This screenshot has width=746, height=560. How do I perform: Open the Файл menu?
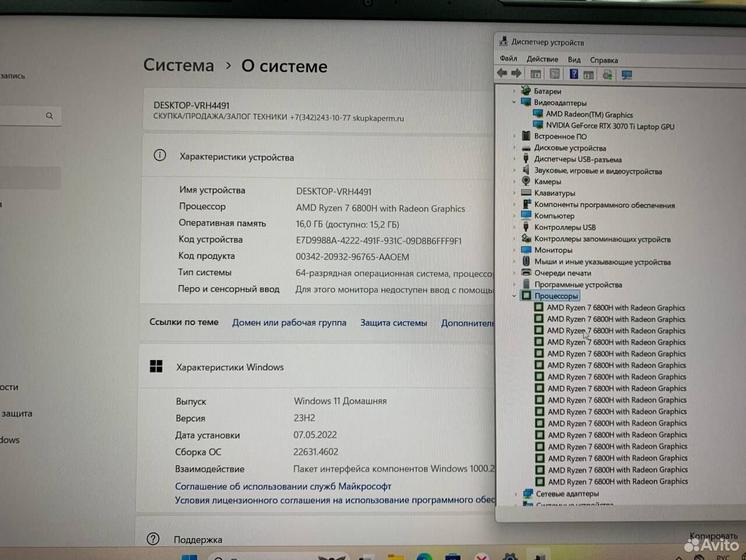coord(508,60)
